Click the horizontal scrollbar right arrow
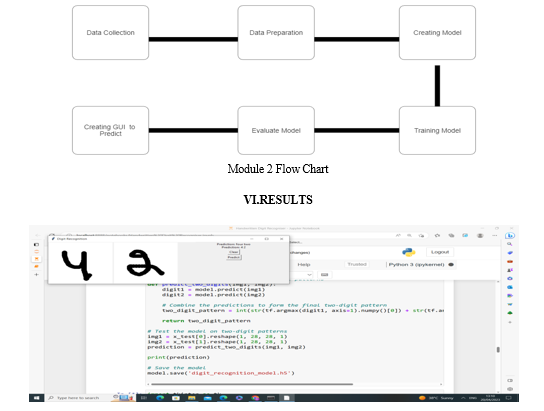544x411 pixels. [x=441, y=384]
